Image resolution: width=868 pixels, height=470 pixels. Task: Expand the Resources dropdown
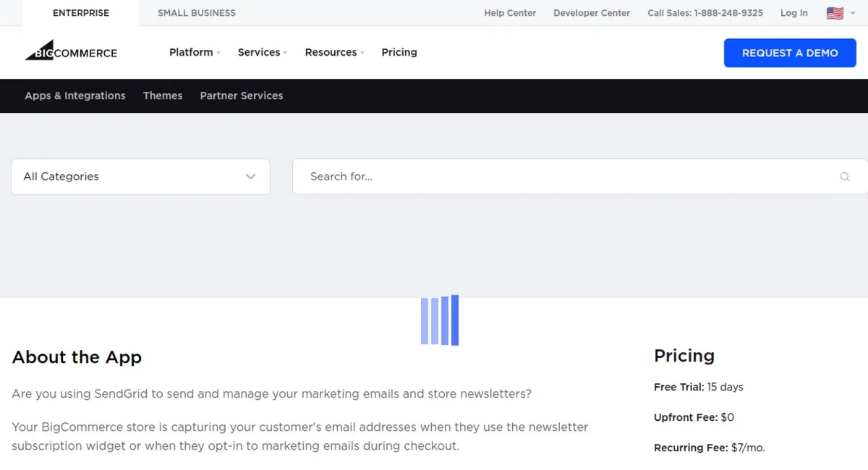331,52
